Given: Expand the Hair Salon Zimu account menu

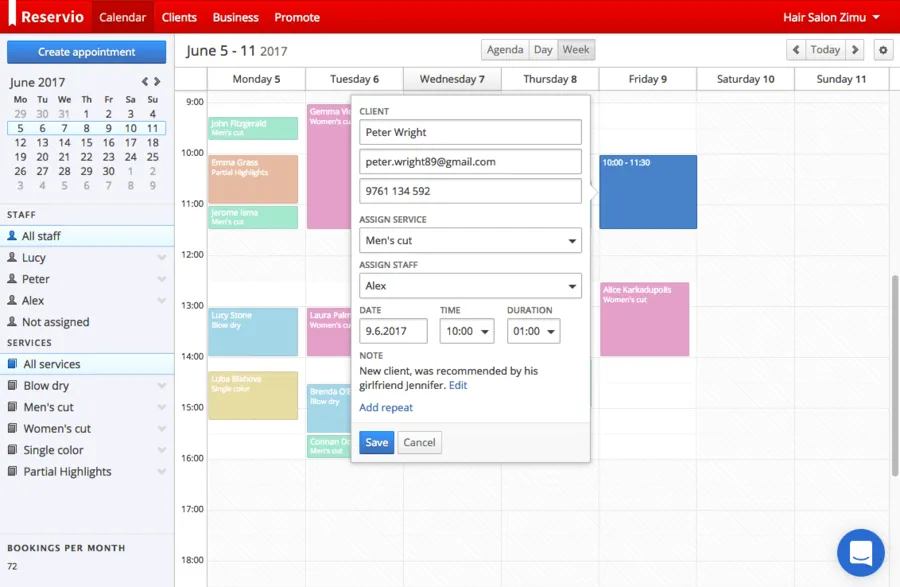Looking at the screenshot, I should [x=831, y=17].
